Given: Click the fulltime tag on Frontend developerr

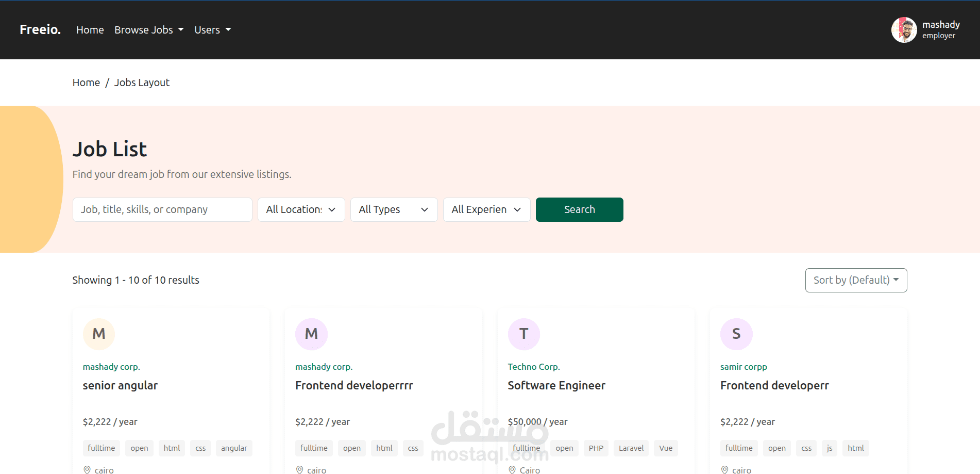Looking at the screenshot, I should [739, 448].
